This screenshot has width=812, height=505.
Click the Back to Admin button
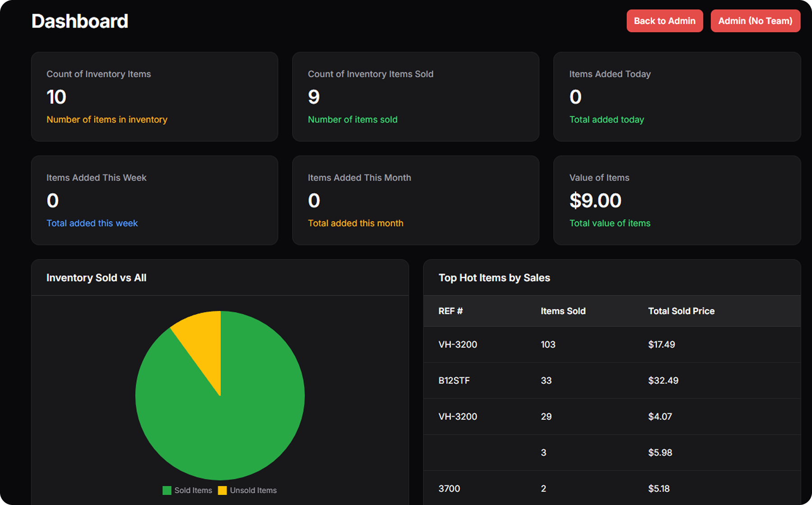(664, 21)
